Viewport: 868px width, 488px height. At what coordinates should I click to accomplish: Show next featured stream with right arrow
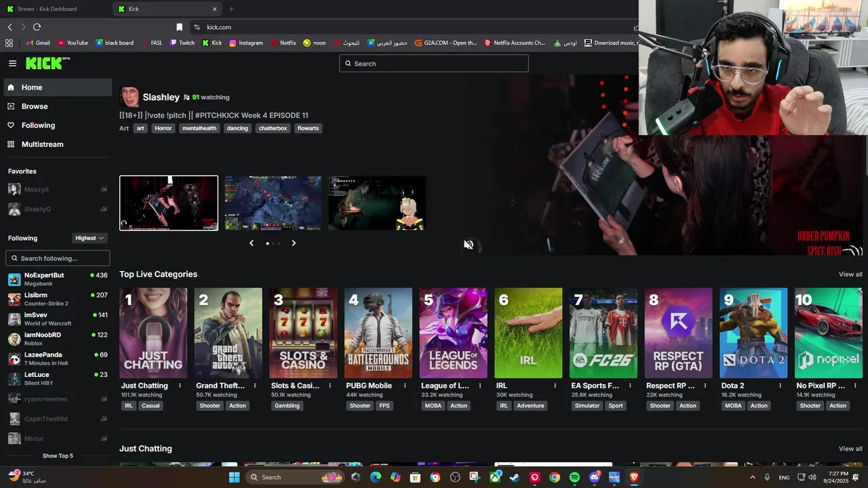[x=294, y=243]
